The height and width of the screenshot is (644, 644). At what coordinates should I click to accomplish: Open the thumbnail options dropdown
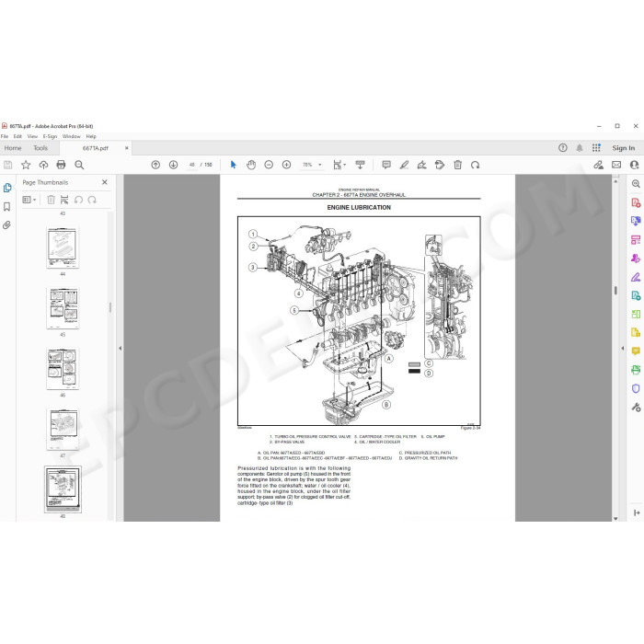pyautogui.click(x=29, y=200)
